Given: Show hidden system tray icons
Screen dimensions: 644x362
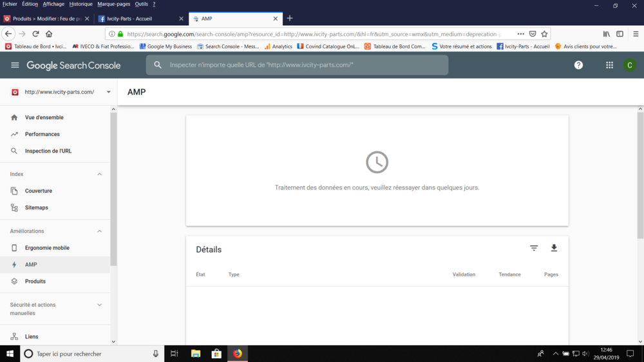Looking at the screenshot, I should (555, 354).
